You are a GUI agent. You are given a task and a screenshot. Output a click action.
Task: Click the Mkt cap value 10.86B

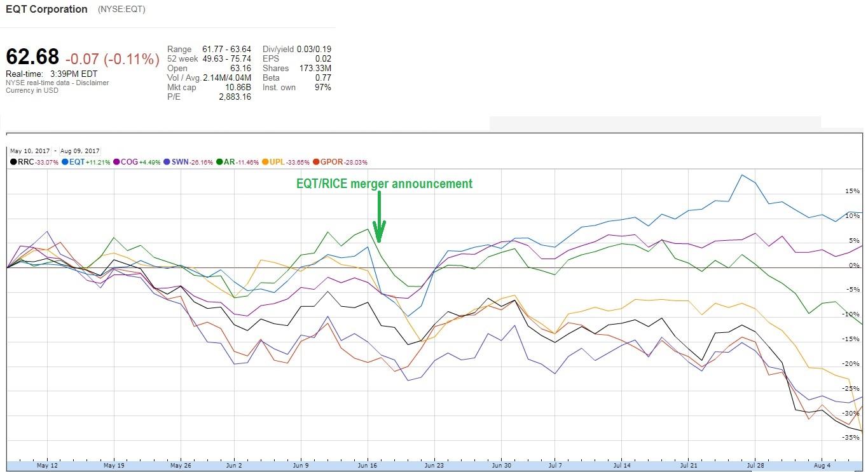point(237,87)
